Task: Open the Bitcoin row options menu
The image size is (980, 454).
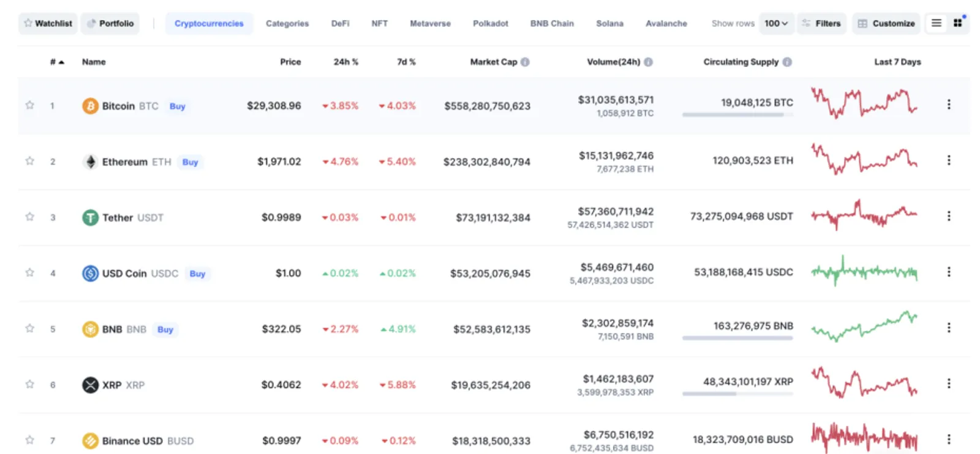Action: click(x=949, y=105)
